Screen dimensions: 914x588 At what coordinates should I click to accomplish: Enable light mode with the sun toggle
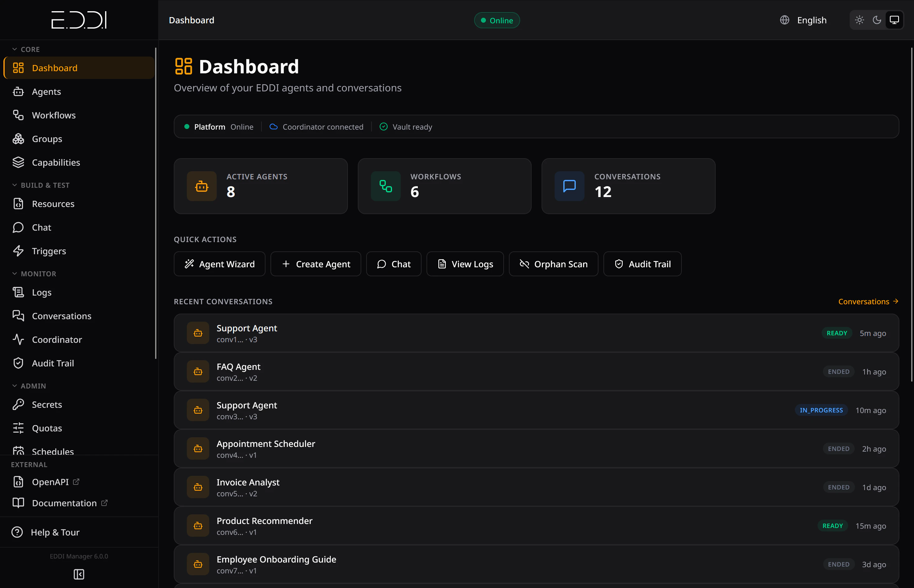tap(859, 20)
